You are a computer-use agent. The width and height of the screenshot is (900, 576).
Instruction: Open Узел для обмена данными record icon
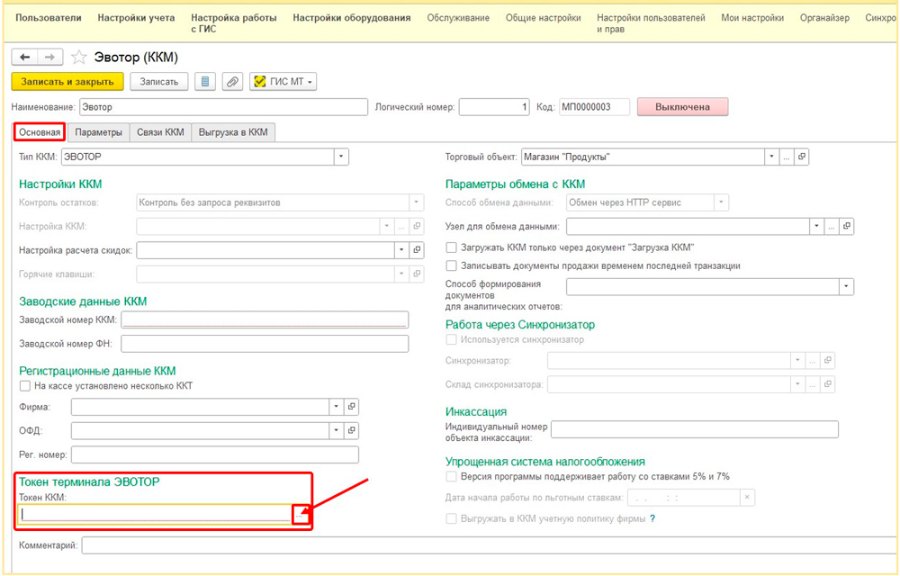pos(847,227)
